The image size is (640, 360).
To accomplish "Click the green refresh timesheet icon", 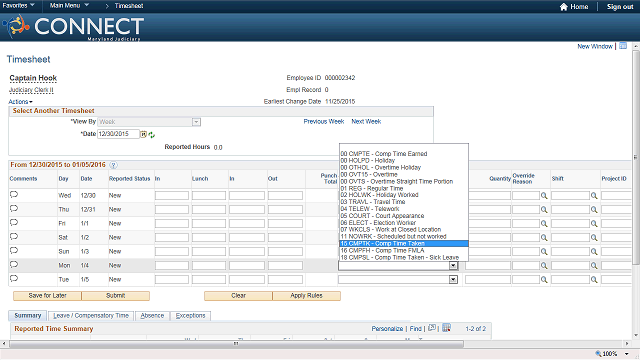I will pyautogui.click(x=152, y=135).
